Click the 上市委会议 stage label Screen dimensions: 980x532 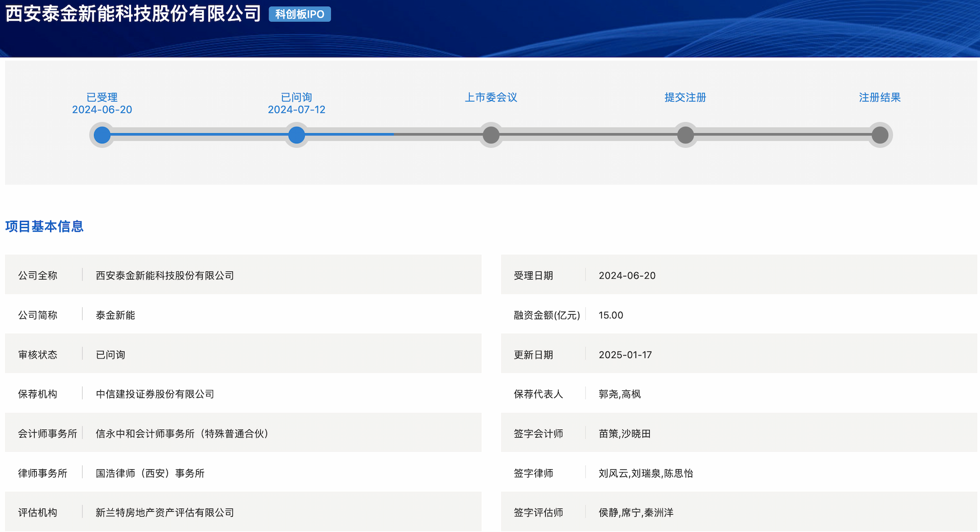coord(491,97)
